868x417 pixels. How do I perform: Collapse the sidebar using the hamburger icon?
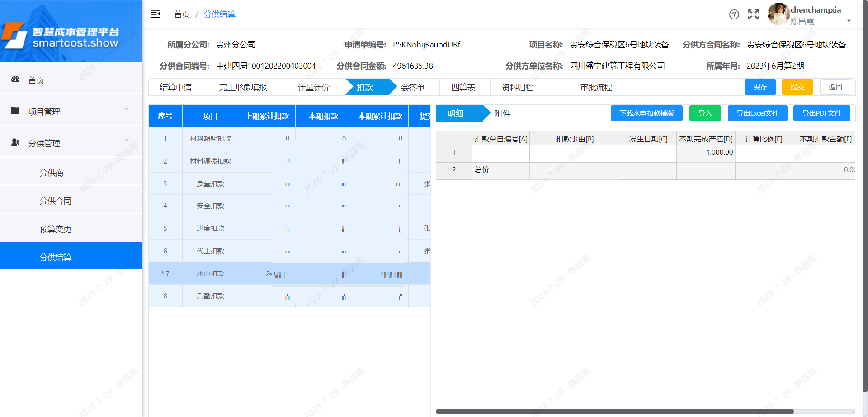click(155, 14)
